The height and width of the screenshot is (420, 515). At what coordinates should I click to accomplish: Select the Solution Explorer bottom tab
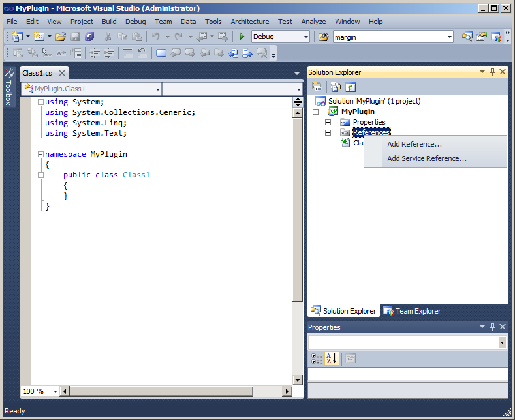(x=343, y=310)
